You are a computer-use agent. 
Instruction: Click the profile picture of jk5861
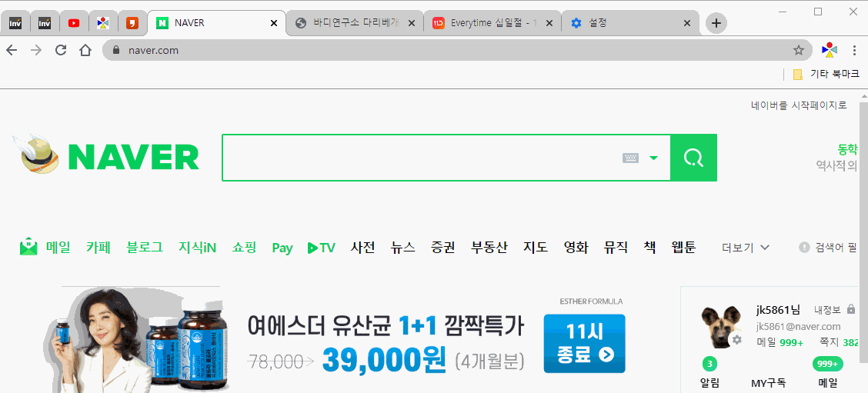point(721,326)
